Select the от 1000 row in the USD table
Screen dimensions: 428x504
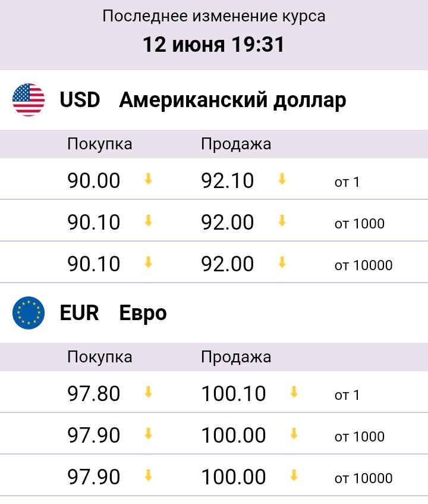tap(214, 221)
